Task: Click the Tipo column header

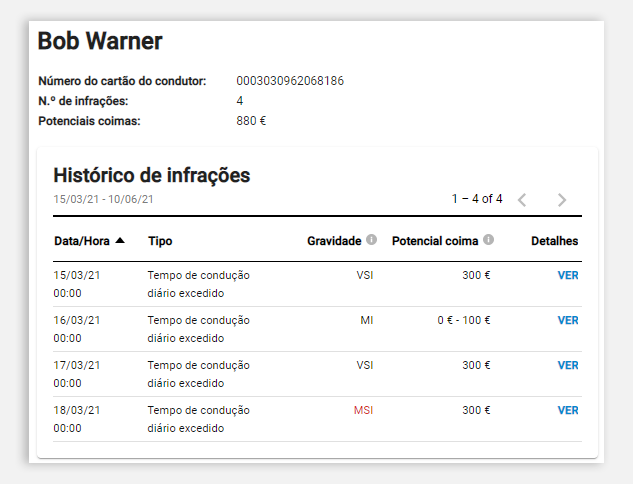Action: pos(160,241)
